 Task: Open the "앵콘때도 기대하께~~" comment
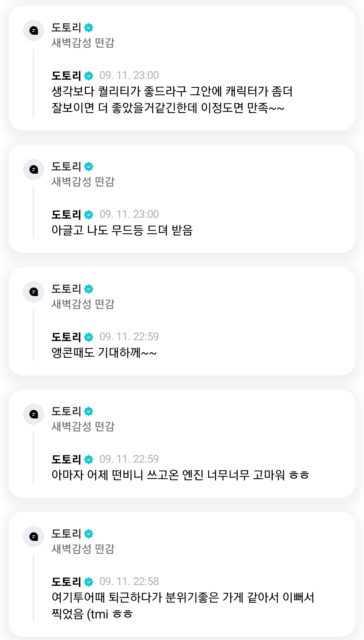[x=104, y=353]
